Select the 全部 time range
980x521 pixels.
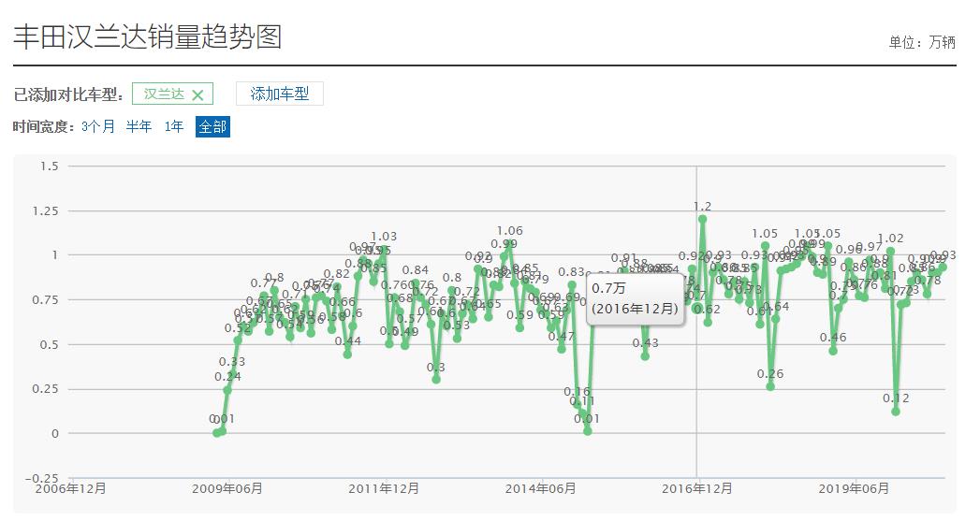coord(212,127)
